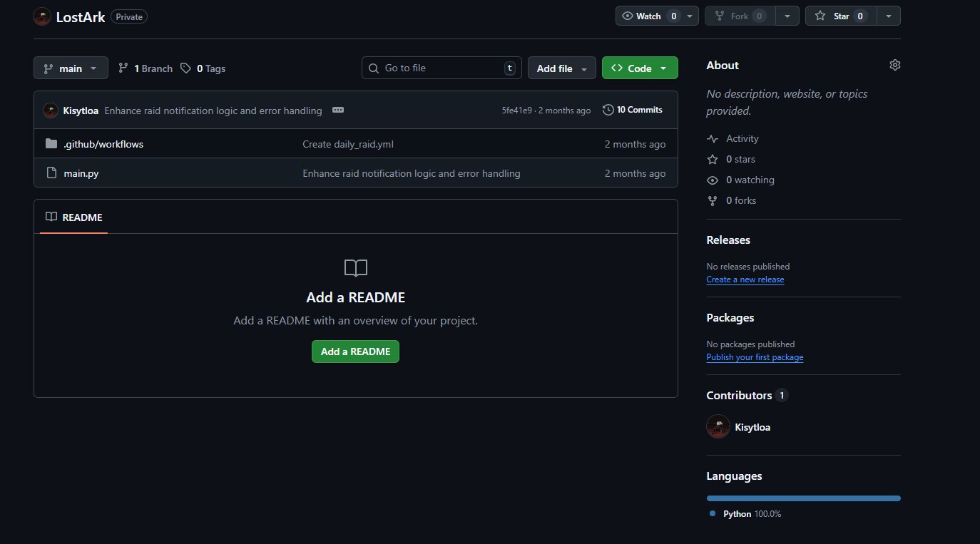Click the Watch count badge

point(674,16)
